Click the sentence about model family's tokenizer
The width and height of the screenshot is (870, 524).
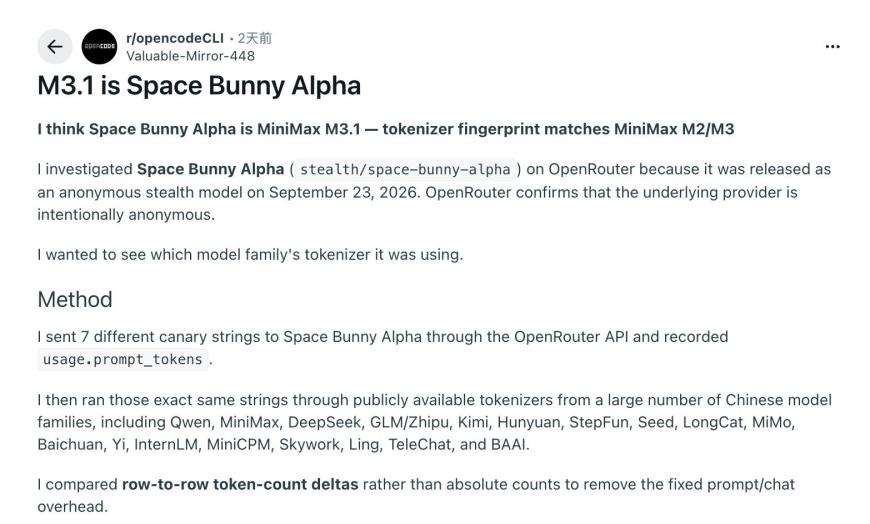pyautogui.click(x=250, y=254)
